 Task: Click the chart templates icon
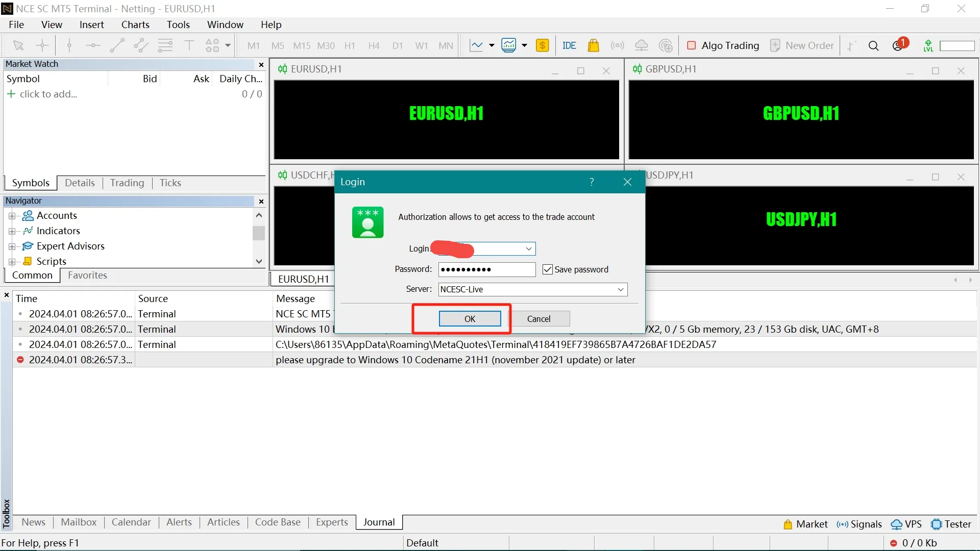pyautogui.click(x=509, y=46)
